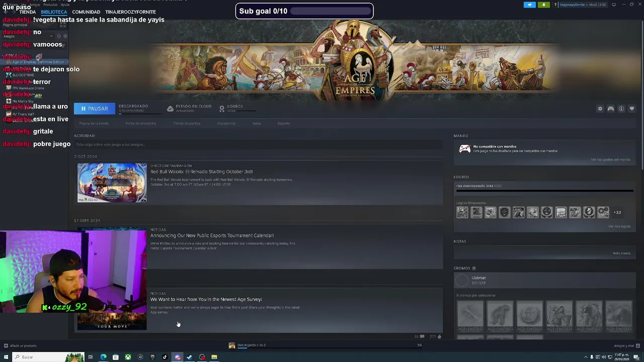644x362 pixels.
Task: Open the Xbox app from the taskbar
Action: [128, 357]
